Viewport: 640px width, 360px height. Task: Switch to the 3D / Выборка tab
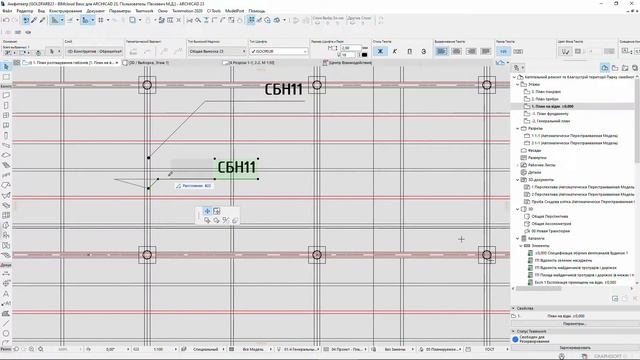pyautogui.click(x=146, y=63)
